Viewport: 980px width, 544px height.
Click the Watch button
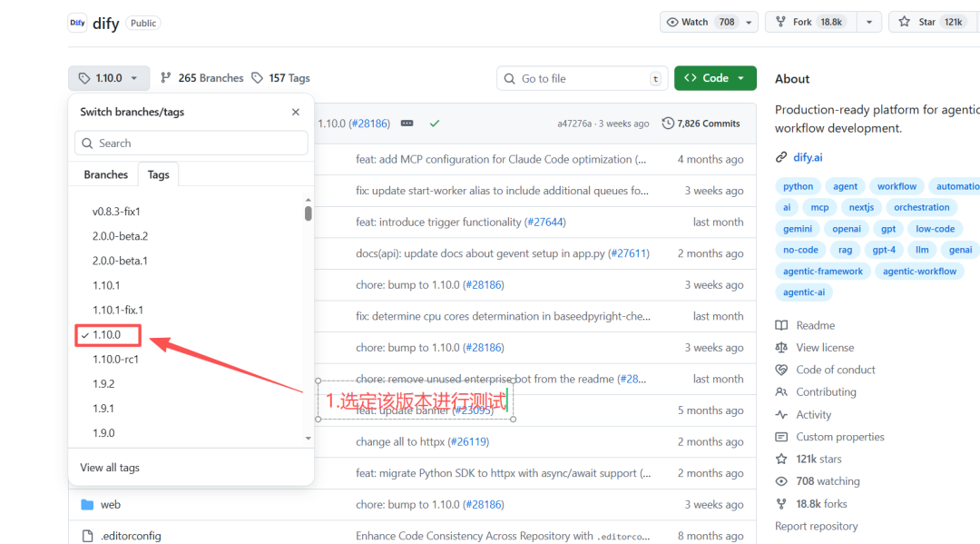[700, 23]
